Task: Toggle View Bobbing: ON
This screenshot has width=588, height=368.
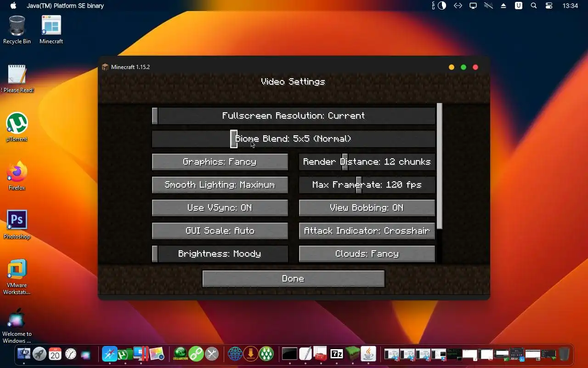Action: 367,208
